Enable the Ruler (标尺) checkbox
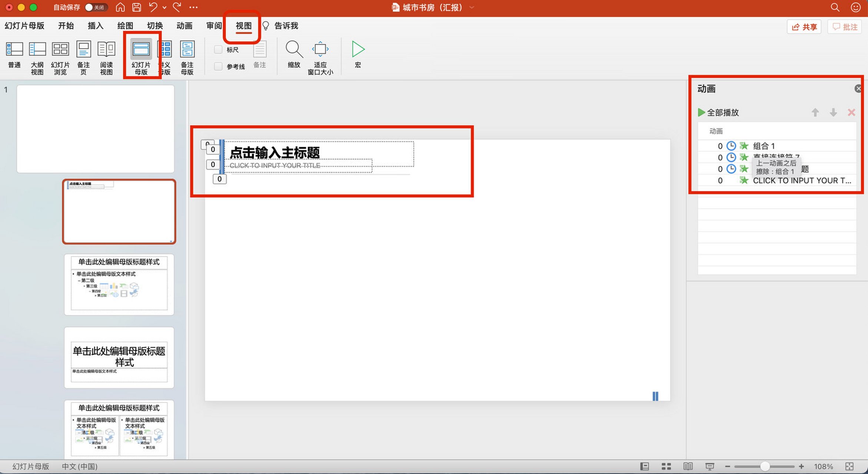The image size is (868, 474). pyautogui.click(x=218, y=50)
